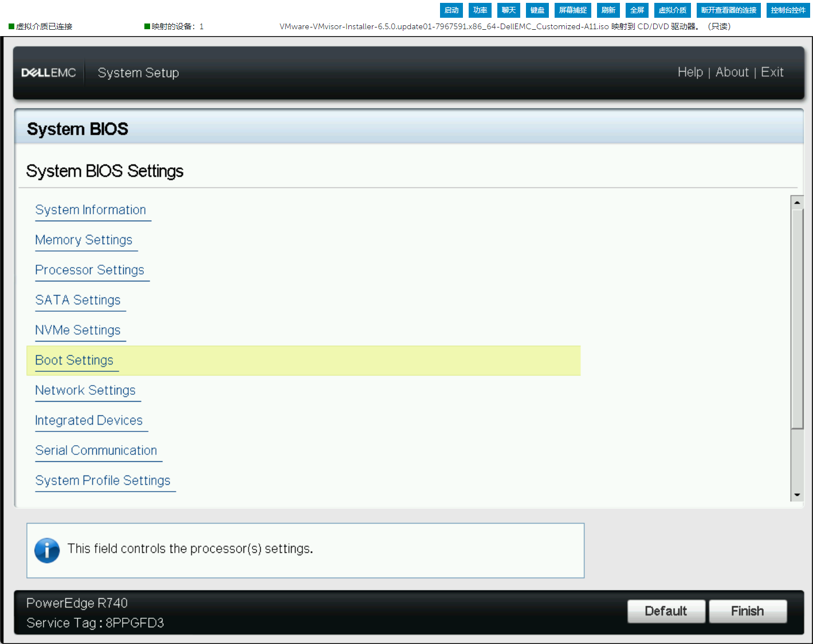The width and height of the screenshot is (813, 644).
Task: Click the 刷新 refresh button
Action: coord(608,10)
